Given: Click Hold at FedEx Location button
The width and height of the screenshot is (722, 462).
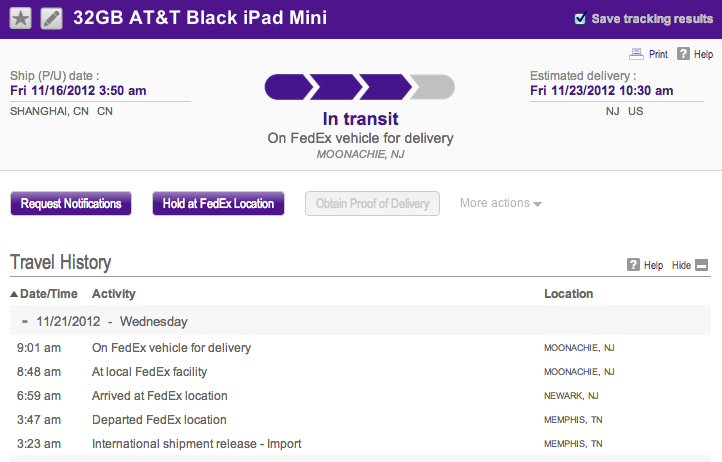Looking at the screenshot, I should 218,204.
